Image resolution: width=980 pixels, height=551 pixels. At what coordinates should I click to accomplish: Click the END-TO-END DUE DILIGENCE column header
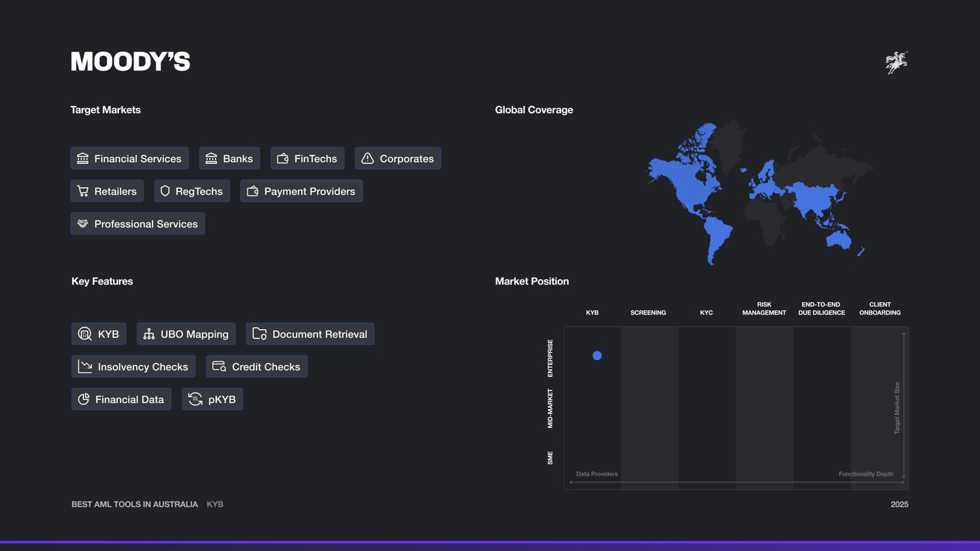point(821,309)
